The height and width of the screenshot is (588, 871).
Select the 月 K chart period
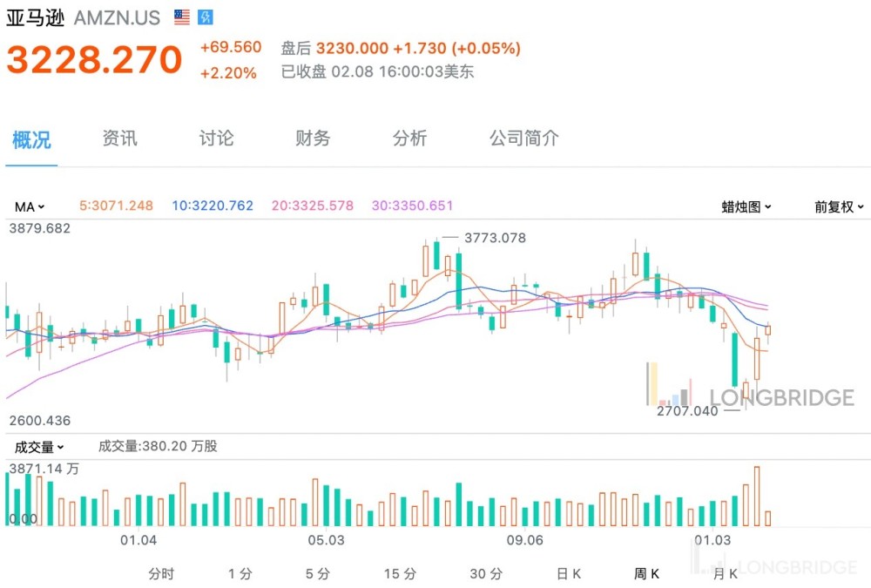726,573
